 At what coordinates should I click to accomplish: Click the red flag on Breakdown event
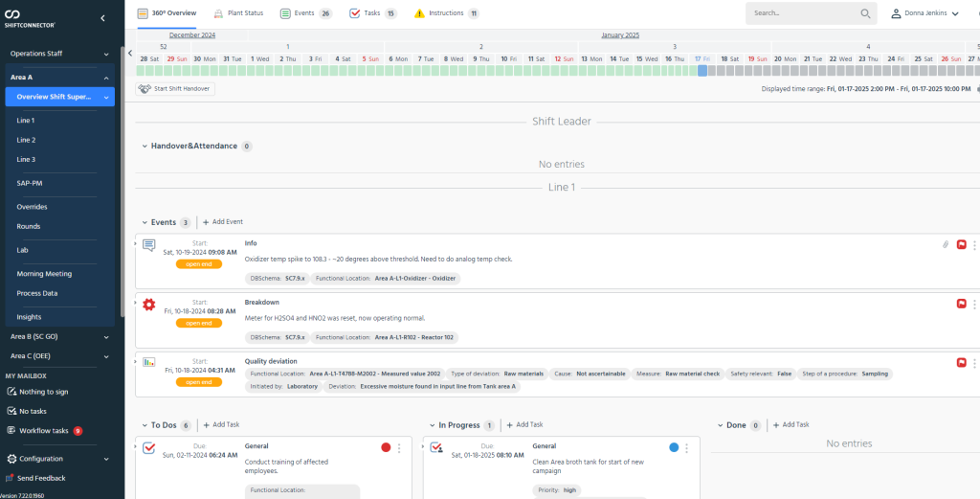pos(961,304)
